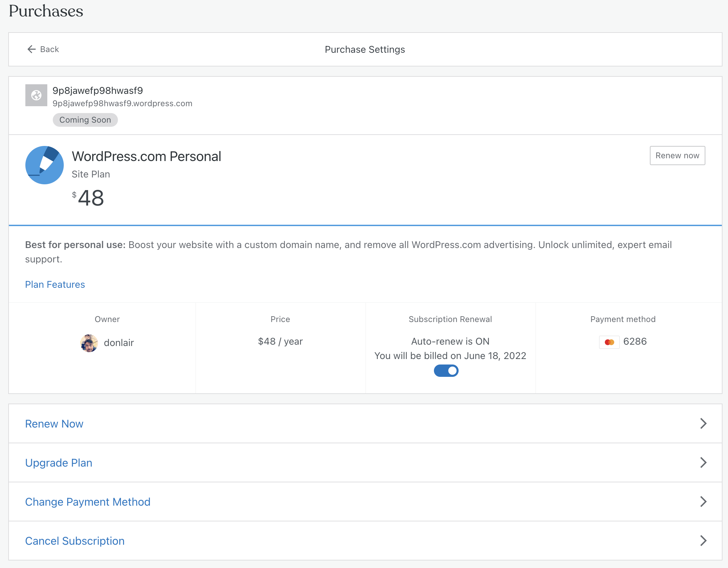Expand the Renew Now row chevron
This screenshot has width=728, height=568.
703,423
